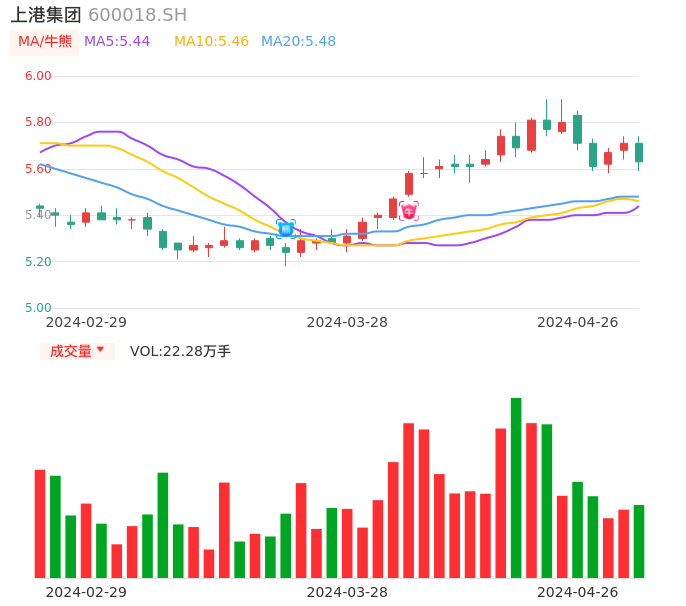Screen dimensions: 686x606
Task: Click the MA10:5.46 legend label
Action: click(211, 42)
